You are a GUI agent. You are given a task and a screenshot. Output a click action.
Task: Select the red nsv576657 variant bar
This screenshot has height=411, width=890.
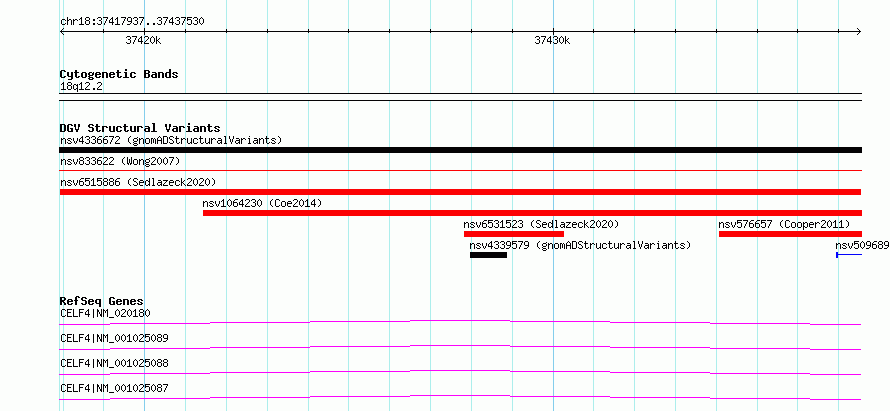[790, 234]
